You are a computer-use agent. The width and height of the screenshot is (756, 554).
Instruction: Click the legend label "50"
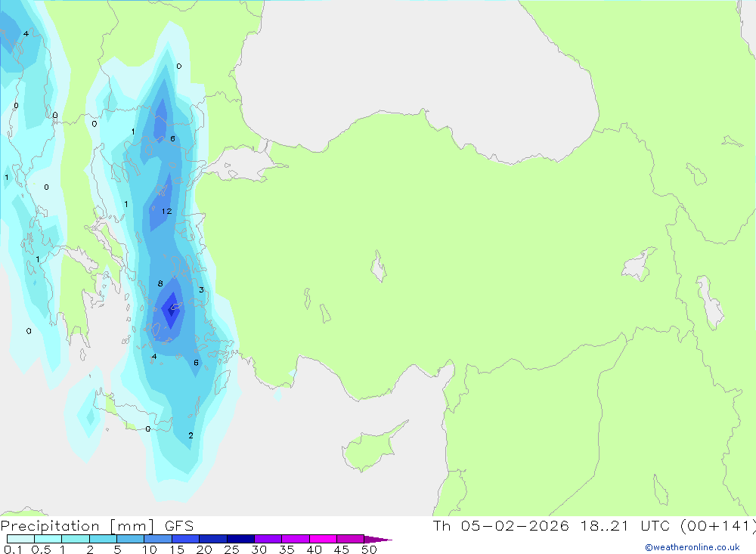point(369,549)
